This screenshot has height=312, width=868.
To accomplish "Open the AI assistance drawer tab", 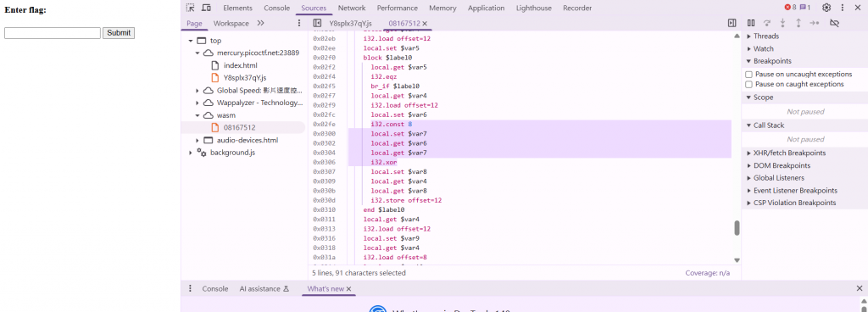I will tap(264, 289).
